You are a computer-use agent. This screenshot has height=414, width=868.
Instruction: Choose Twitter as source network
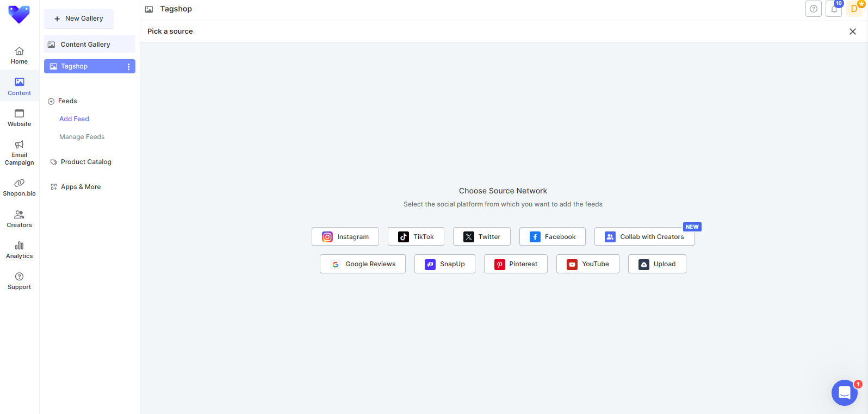point(482,237)
